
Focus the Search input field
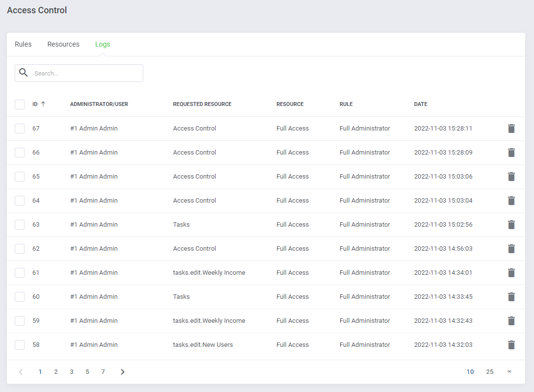tap(79, 73)
